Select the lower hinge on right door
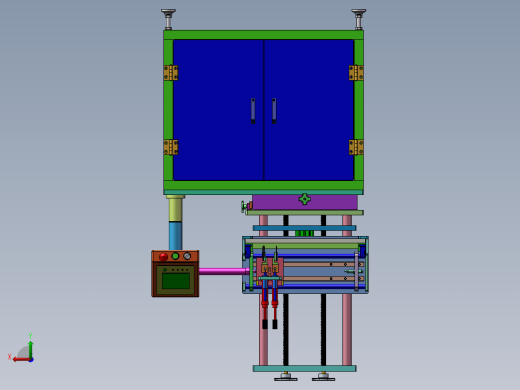Screen dimensions: 520x390 (x=356, y=147)
